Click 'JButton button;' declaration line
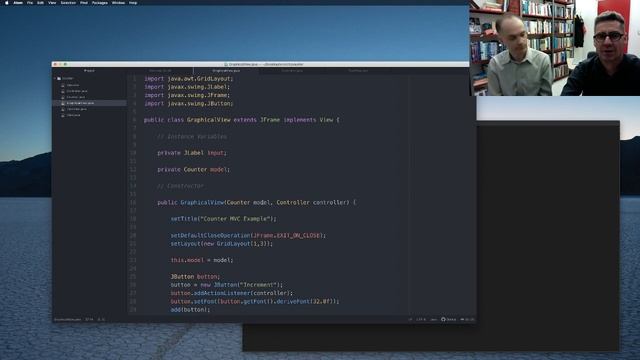Screen dimensions: 640x360 (x=195, y=277)
